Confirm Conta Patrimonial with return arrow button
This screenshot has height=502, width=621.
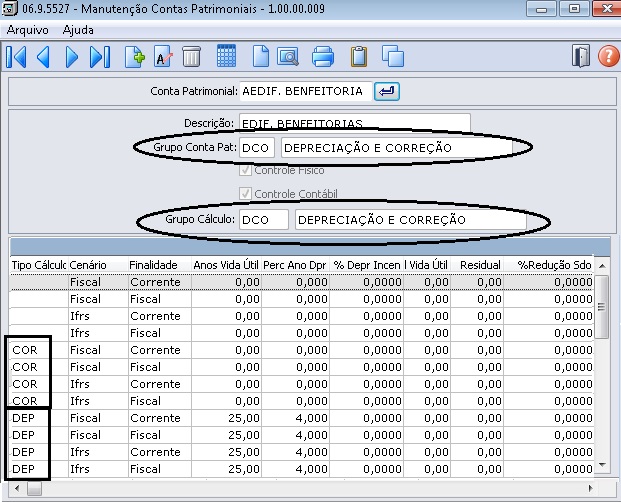coord(387,91)
